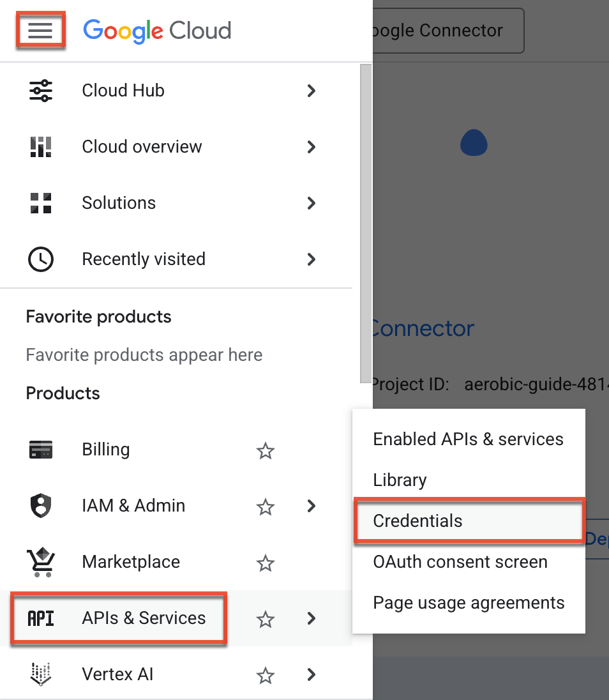Click the Vertex AI icon

[41, 674]
